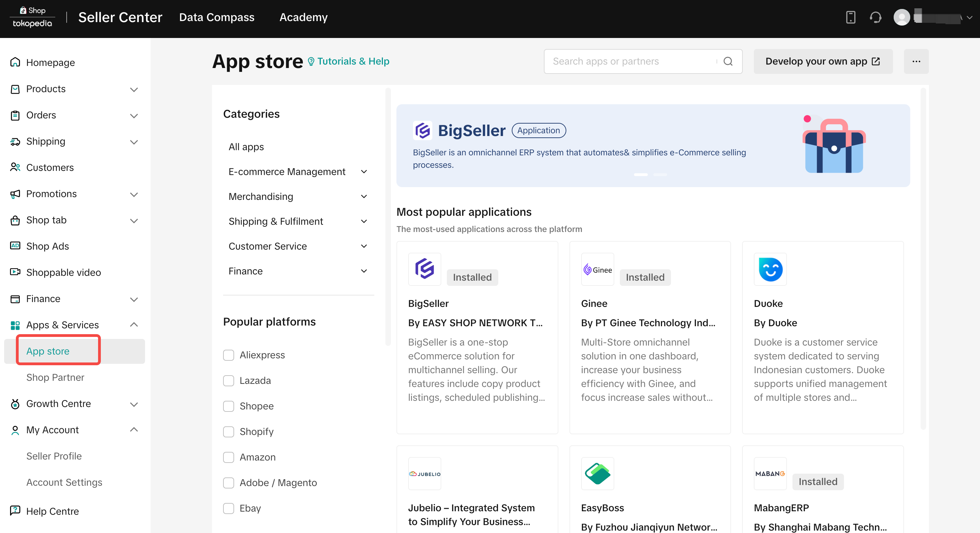This screenshot has height=533, width=980.
Task: Open the Duoke app smiley icon
Action: (x=770, y=269)
